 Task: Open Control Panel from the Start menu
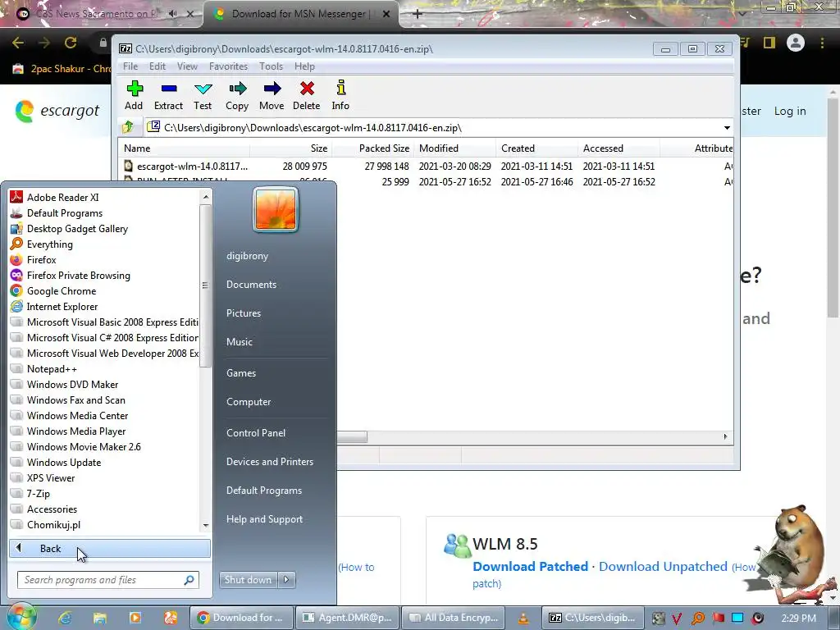(256, 433)
